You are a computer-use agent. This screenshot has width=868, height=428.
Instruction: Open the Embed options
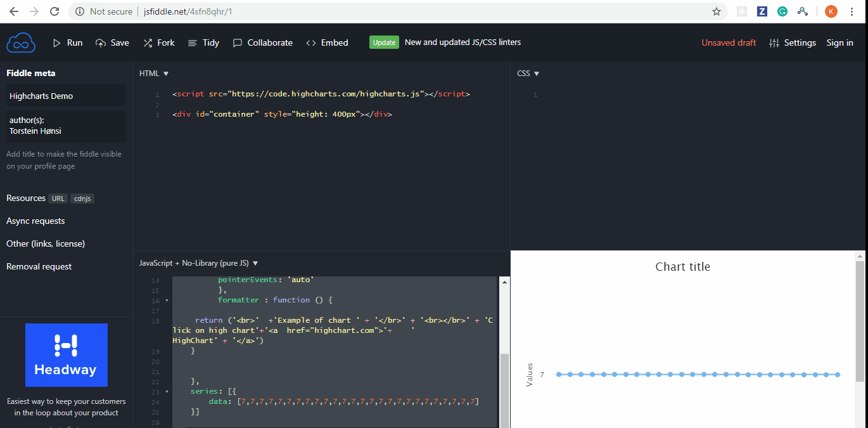327,42
